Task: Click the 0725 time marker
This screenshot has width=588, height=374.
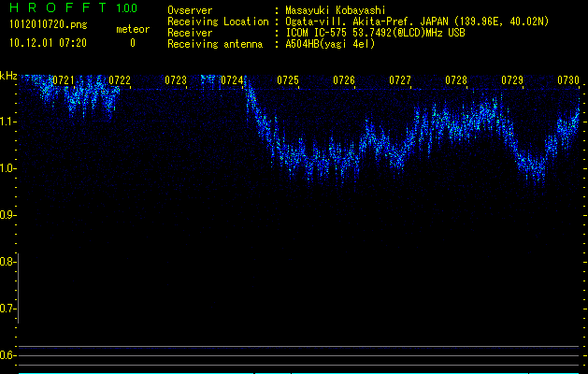Action: click(x=288, y=80)
